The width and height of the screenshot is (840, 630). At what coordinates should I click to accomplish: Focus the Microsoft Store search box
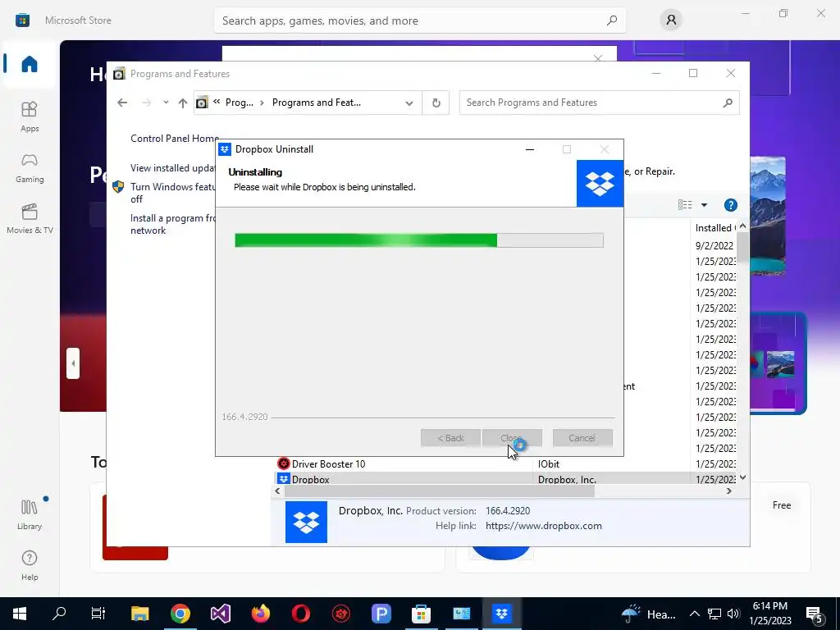click(419, 21)
